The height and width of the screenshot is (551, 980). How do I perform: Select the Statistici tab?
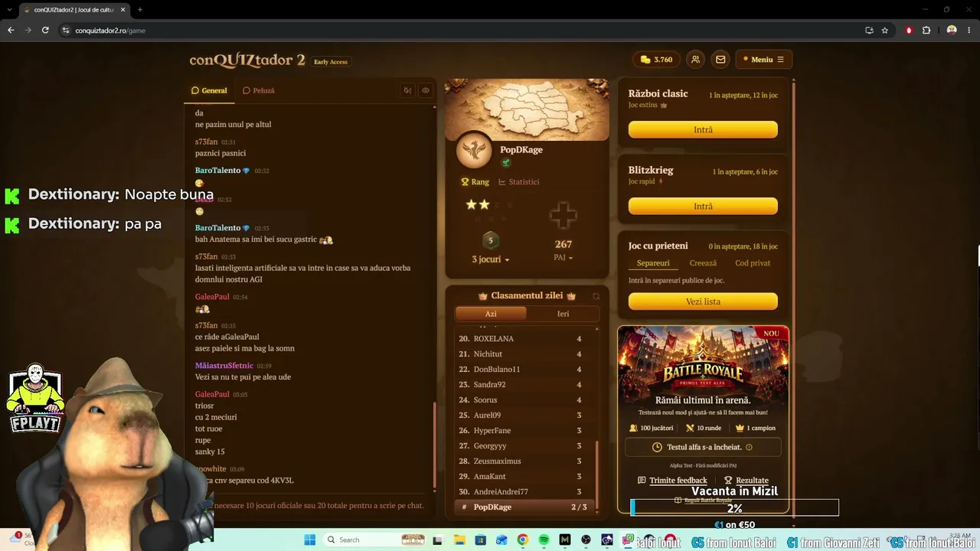point(519,182)
